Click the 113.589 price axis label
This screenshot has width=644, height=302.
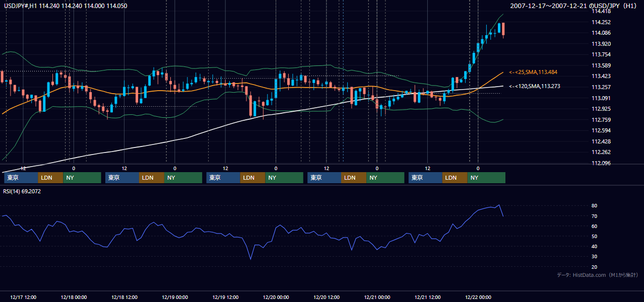coord(602,65)
